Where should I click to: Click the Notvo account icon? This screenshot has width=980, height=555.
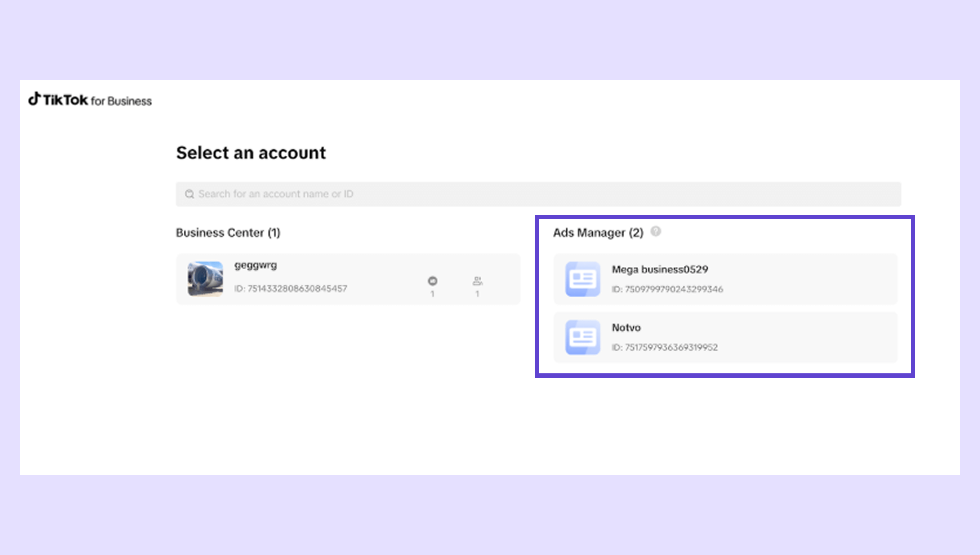pos(583,337)
